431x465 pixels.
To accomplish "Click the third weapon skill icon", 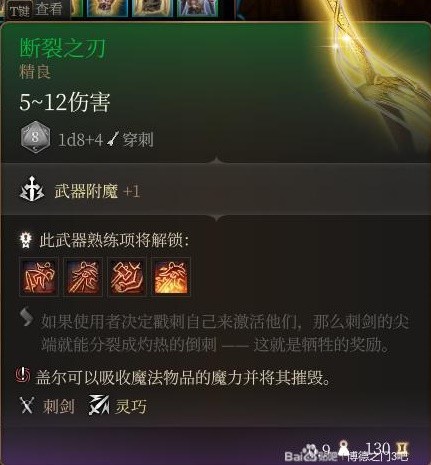I will click(x=127, y=277).
